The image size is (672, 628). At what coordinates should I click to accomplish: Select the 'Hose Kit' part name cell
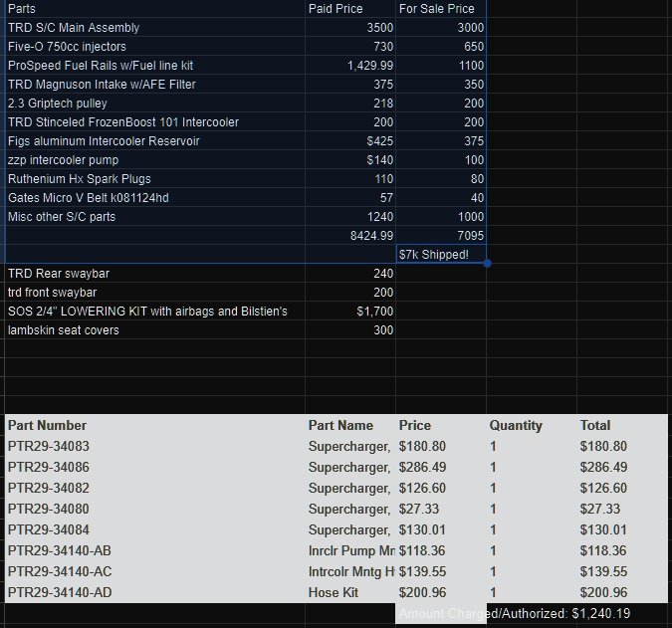pos(350,592)
